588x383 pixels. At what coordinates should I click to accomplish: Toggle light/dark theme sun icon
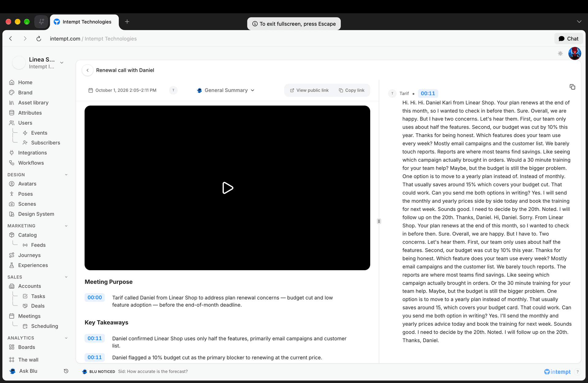560,53
